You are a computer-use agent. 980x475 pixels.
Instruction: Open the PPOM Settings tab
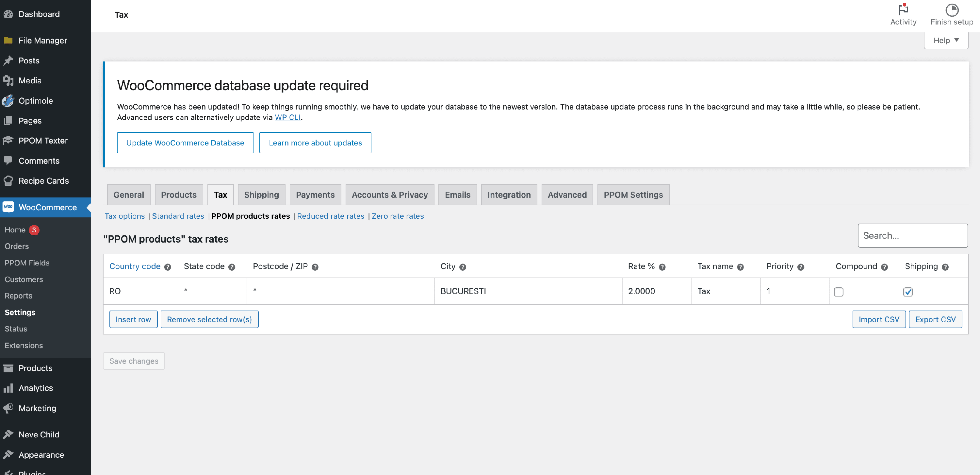pos(633,195)
